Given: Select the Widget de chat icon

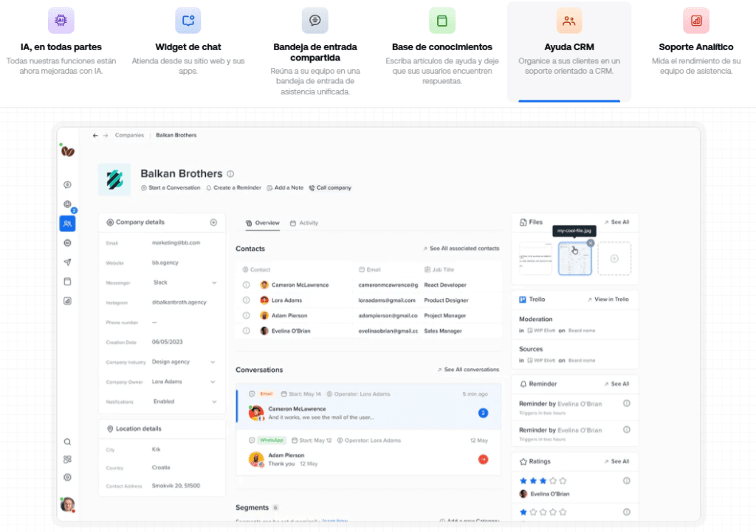Looking at the screenshot, I should 187,20.
